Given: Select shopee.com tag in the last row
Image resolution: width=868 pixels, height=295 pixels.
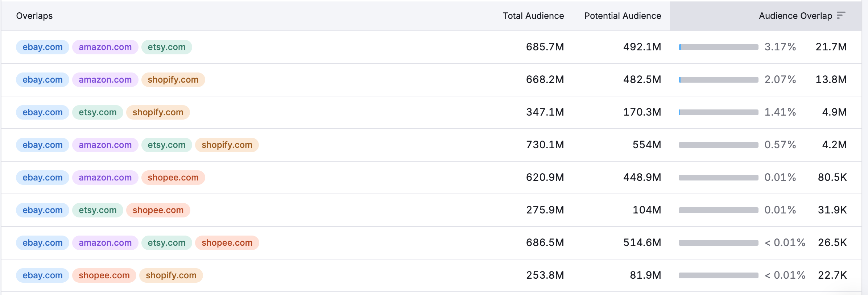Looking at the screenshot, I should (104, 275).
